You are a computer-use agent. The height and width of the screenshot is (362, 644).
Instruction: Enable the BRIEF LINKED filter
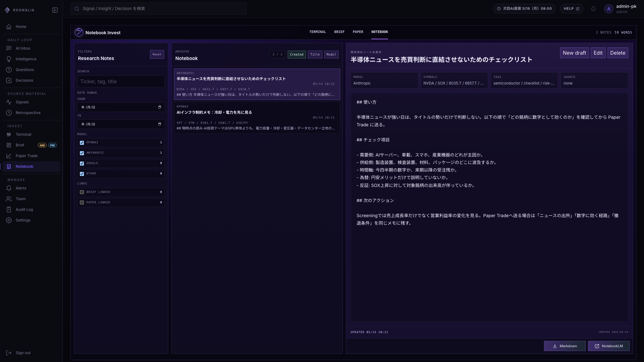[82, 192]
